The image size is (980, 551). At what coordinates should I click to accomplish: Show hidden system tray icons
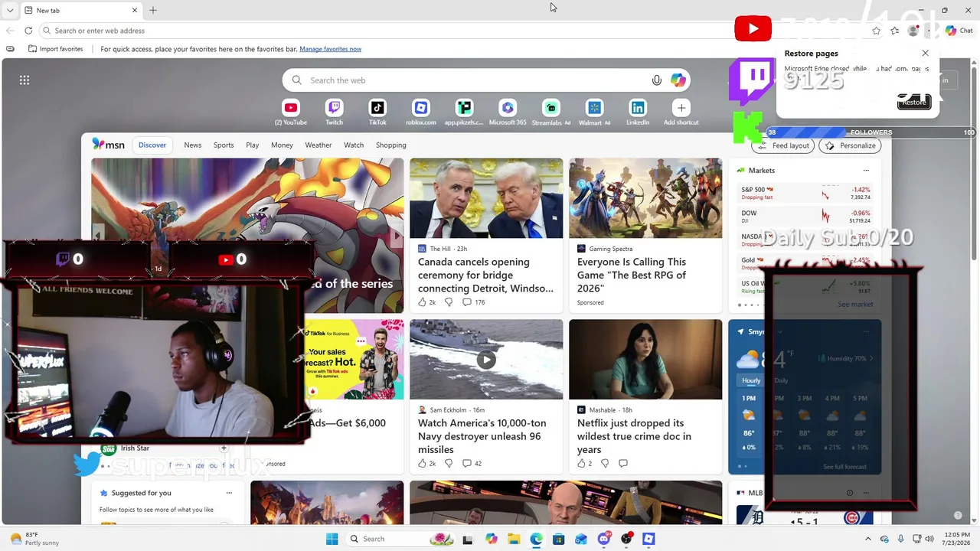pyautogui.click(x=868, y=539)
